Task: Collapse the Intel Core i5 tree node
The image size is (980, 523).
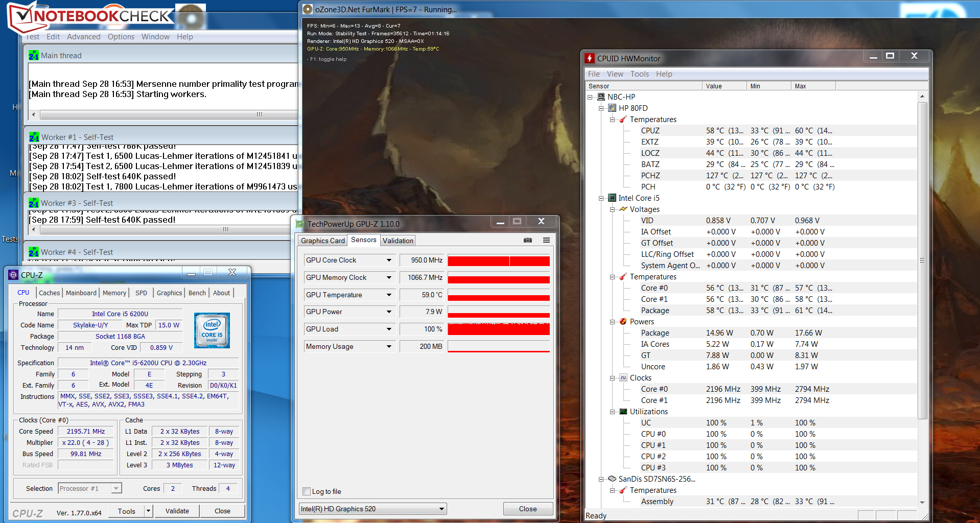Action: pyautogui.click(x=601, y=198)
